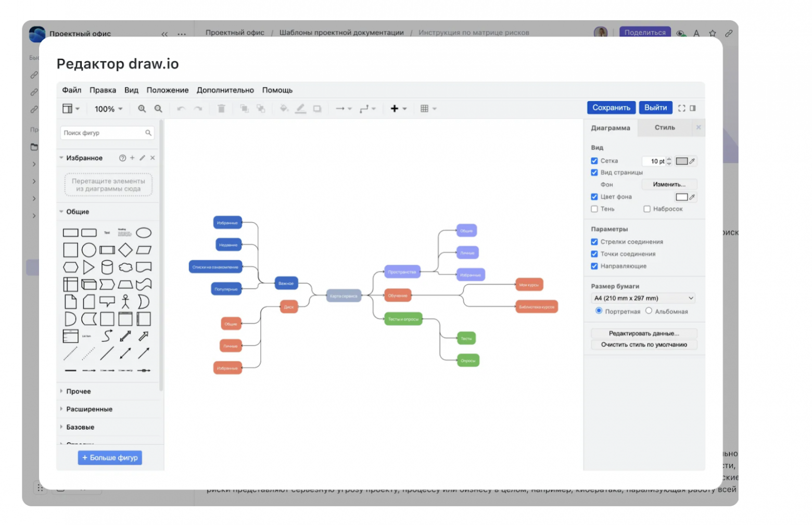Open the Файл menu
Viewport: 812px width, 525px height.
(71, 89)
